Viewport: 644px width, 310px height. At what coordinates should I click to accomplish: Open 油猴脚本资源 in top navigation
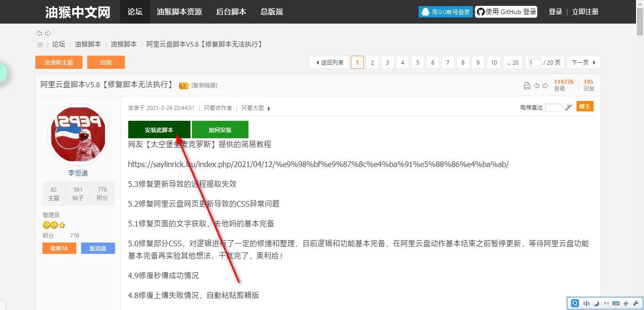[x=179, y=12]
